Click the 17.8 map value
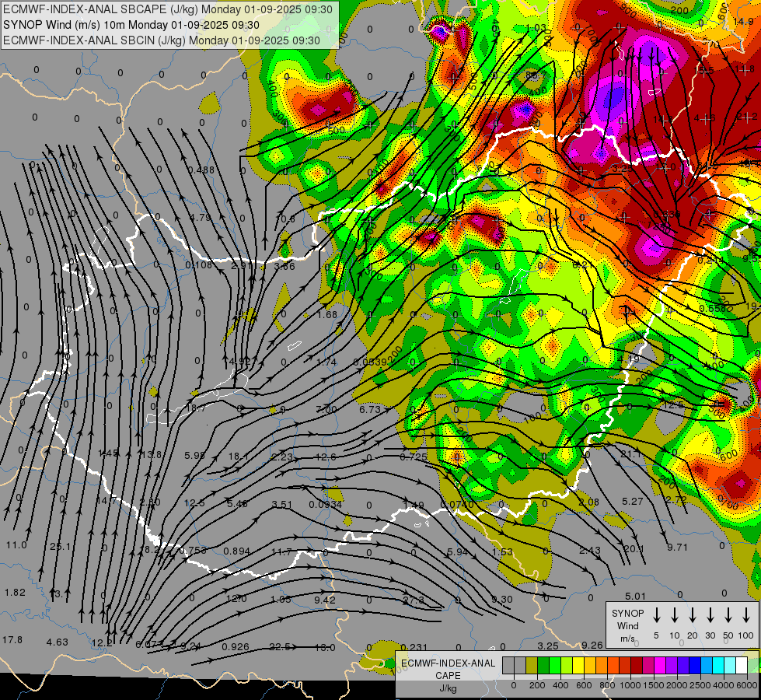This screenshot has height=700, width=761. click(x=12, y=640)
